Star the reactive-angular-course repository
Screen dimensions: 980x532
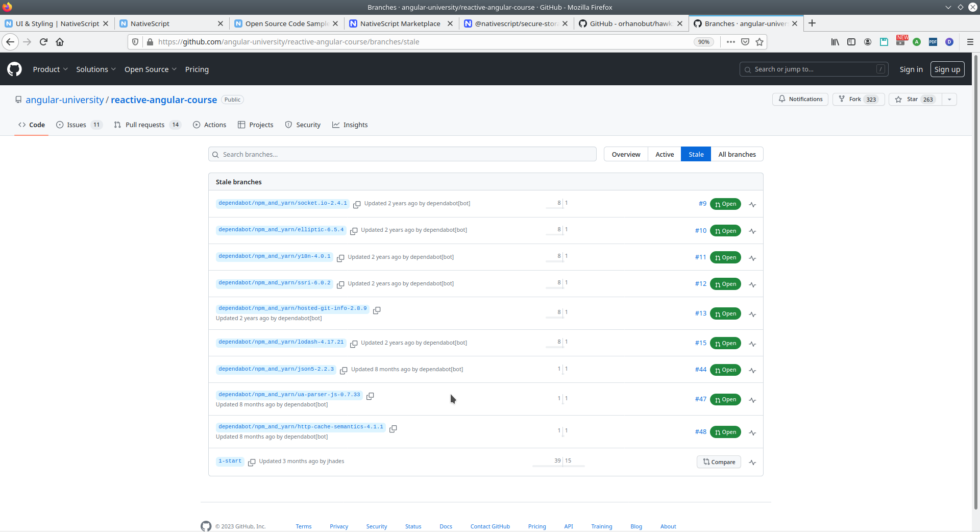(916, 100)
